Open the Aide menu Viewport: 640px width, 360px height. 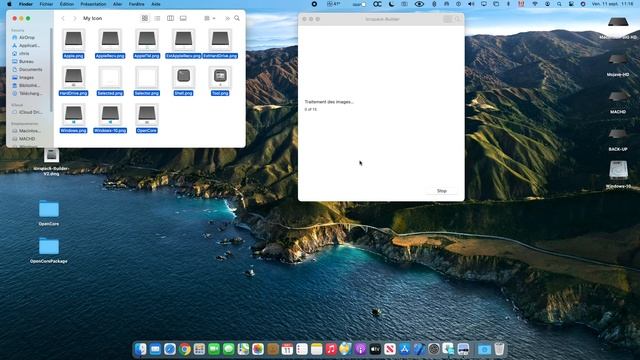click(x=156, y=4)
